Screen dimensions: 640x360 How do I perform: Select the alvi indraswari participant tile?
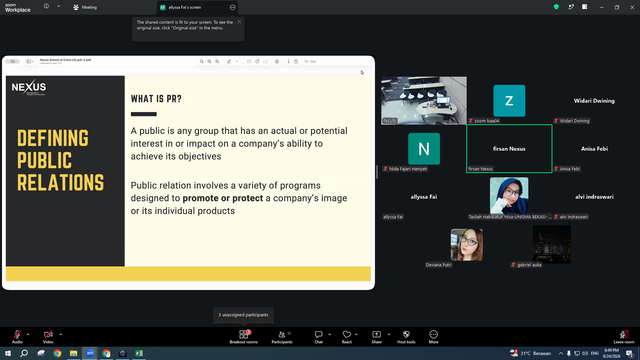pos(594,197)
